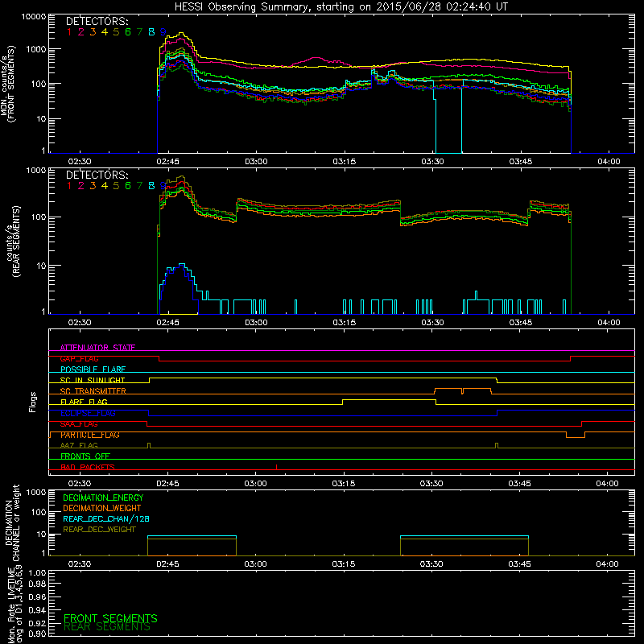The width and height of the screenshot is (644, 644).
Task: Click 03:30 tick under front segments plot
Action: tap(432, 162)
